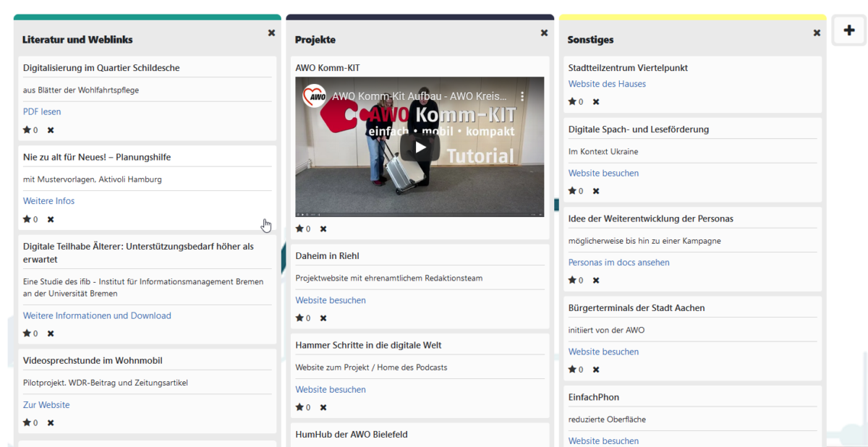Star the Digitale Spach- und Leseförderung card
Viewport: 868px width, 447px height.
pos(572,191)
